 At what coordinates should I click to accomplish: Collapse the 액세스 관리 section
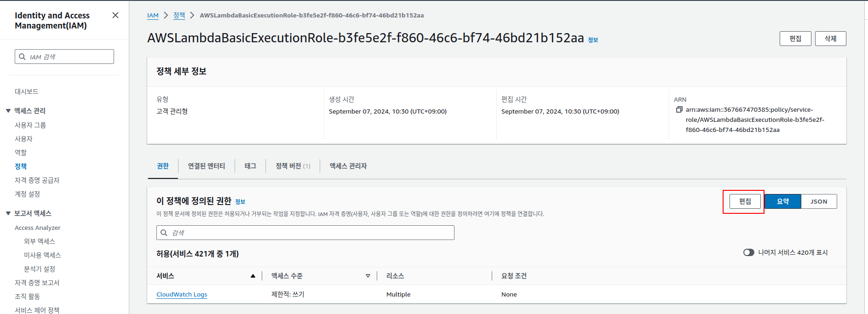[8, 111]
